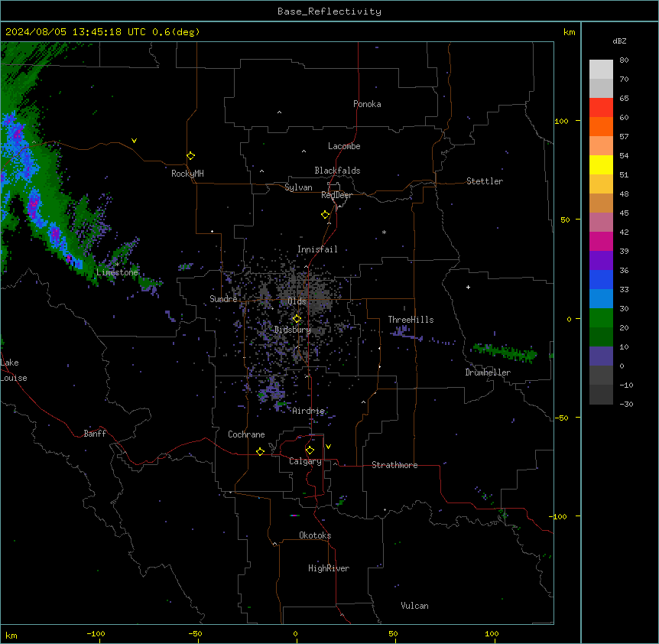Click the dBZ legend heading

(x=619, y=41)
